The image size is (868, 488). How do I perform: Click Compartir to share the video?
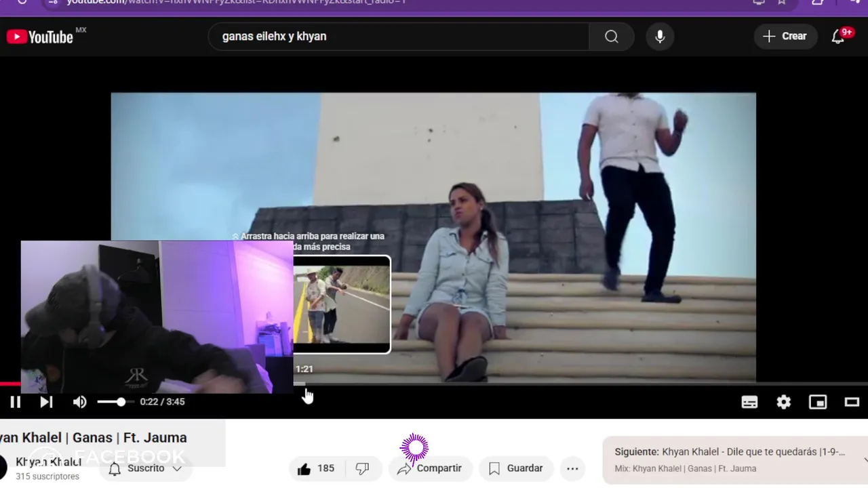(x=430, y=468)
